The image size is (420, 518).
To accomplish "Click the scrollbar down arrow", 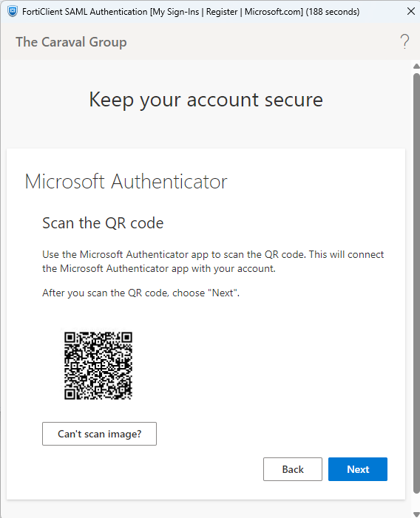I will click(416, 514).
